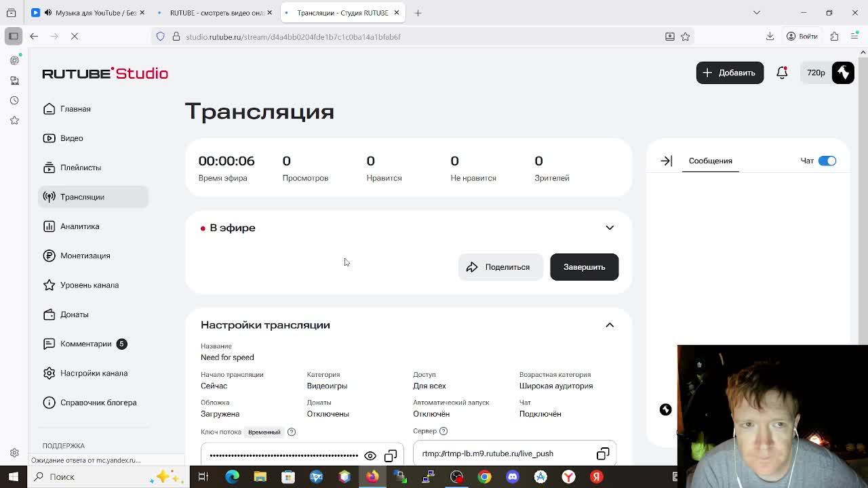868x488 pixels.
Task: Open a new browser tab
Action: [x=418, y=13]
